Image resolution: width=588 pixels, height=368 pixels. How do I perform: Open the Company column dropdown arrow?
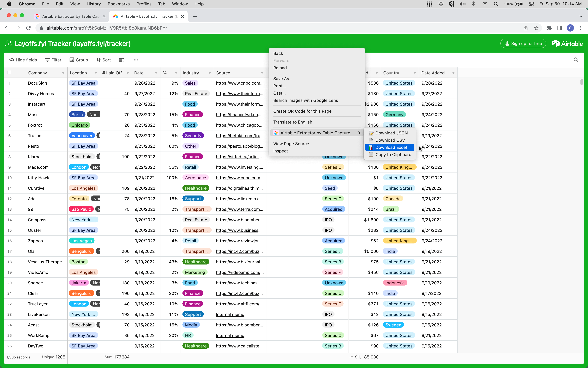(x=63, y=73)
